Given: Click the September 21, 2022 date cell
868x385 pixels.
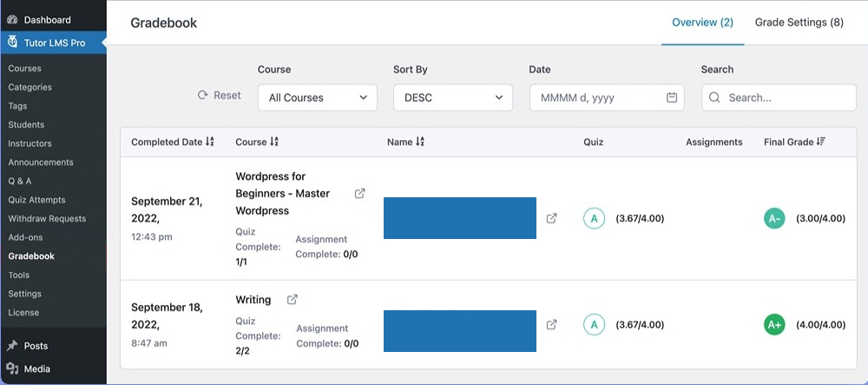Looking at the screenshot, I should click(167, 210).
